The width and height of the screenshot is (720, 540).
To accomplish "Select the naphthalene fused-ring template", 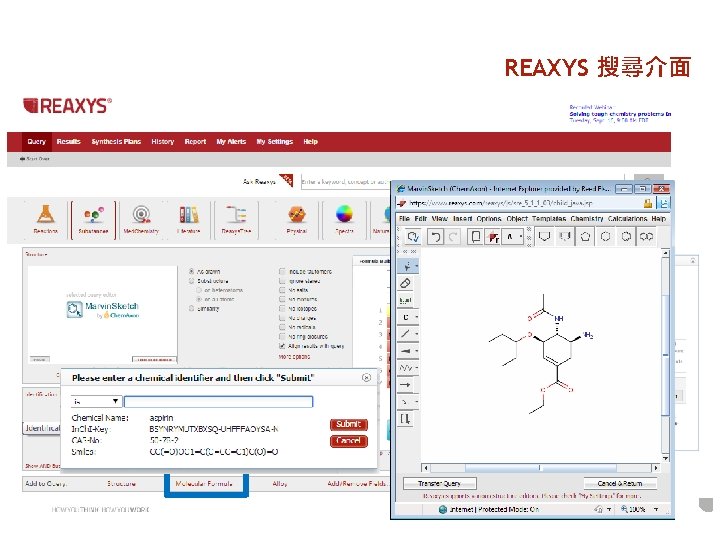I will click(x=647, y=236).
